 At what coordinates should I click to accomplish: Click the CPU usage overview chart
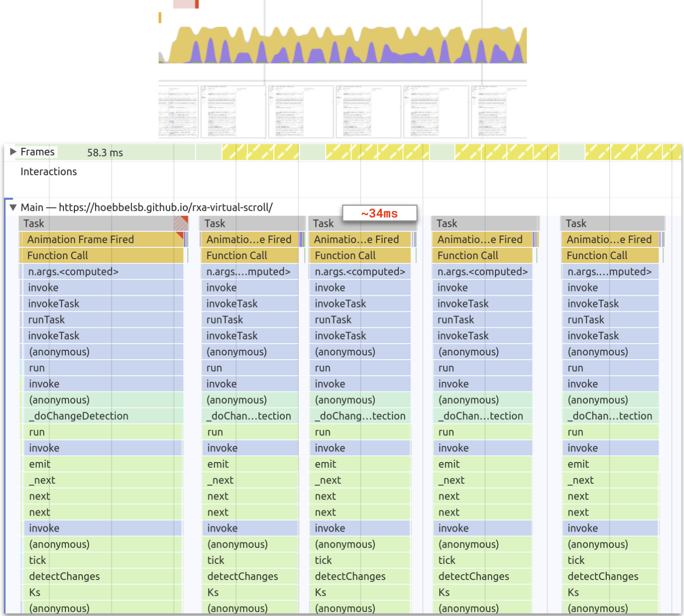coord(342,45)
